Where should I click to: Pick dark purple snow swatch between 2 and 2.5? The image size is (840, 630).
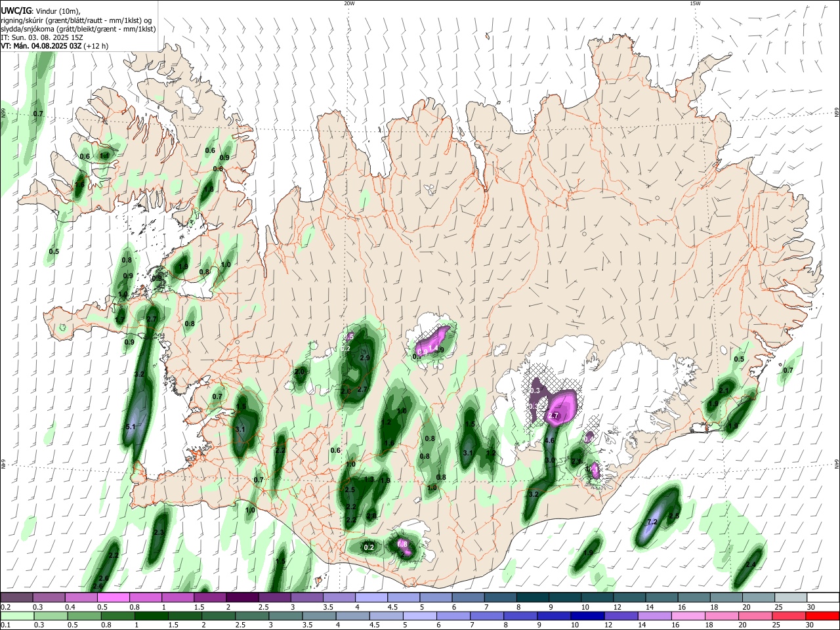click(x=242, y=597)
